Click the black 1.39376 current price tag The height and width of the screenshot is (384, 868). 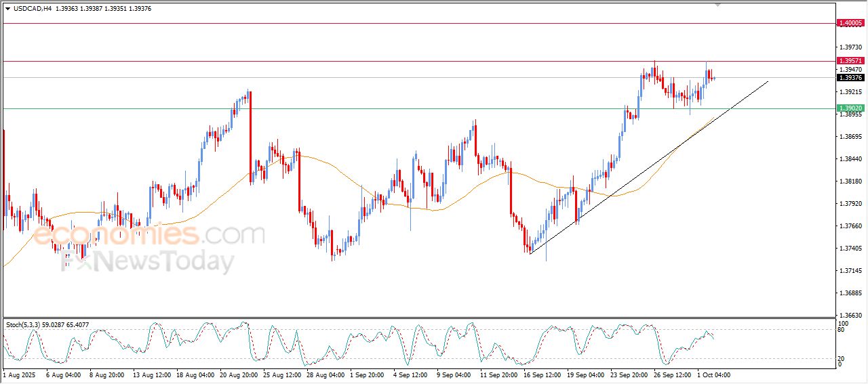pyautogui.click(x=850, y=77)
